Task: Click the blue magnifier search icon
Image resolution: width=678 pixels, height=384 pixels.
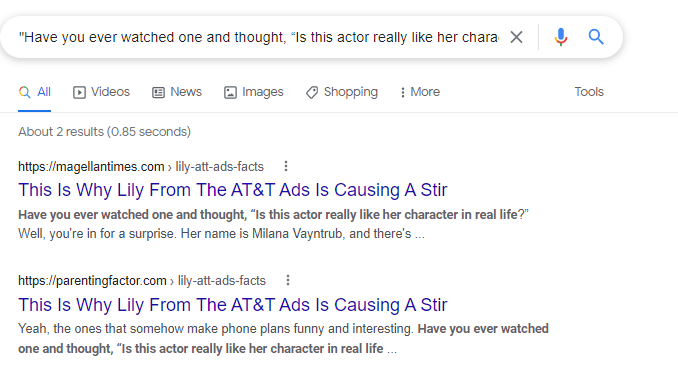Action: [596, 37]
